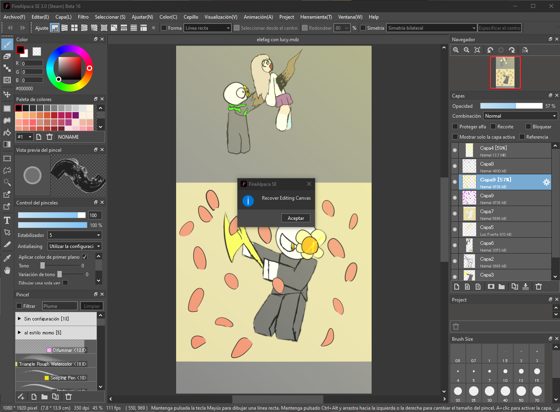
Task: Toggle transparent color swatch in Color panel
Action: 36,51
